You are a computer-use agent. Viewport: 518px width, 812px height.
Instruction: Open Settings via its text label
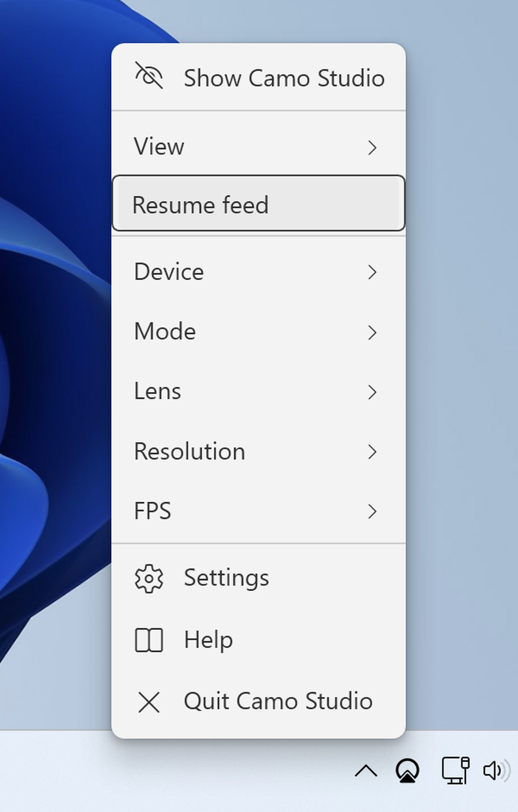[x=226, y=578]
